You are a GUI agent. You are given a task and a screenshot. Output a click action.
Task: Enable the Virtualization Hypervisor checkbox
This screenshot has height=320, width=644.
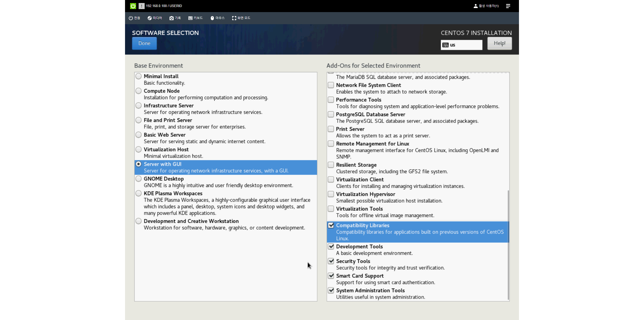pyautogui.click(x=331, y=194)
